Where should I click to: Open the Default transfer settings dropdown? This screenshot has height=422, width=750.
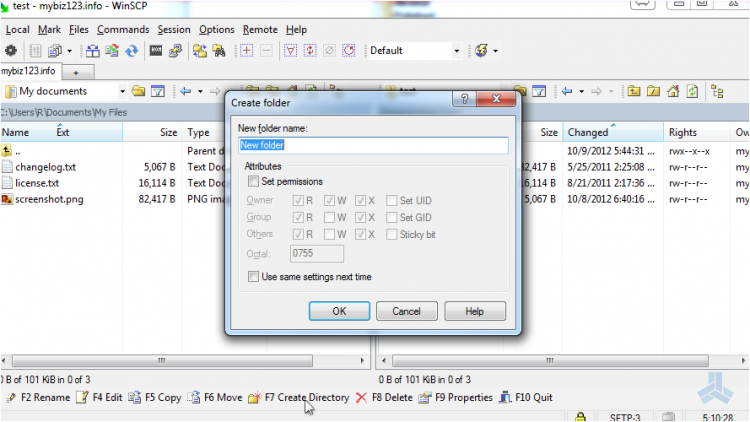click(457, 51)
